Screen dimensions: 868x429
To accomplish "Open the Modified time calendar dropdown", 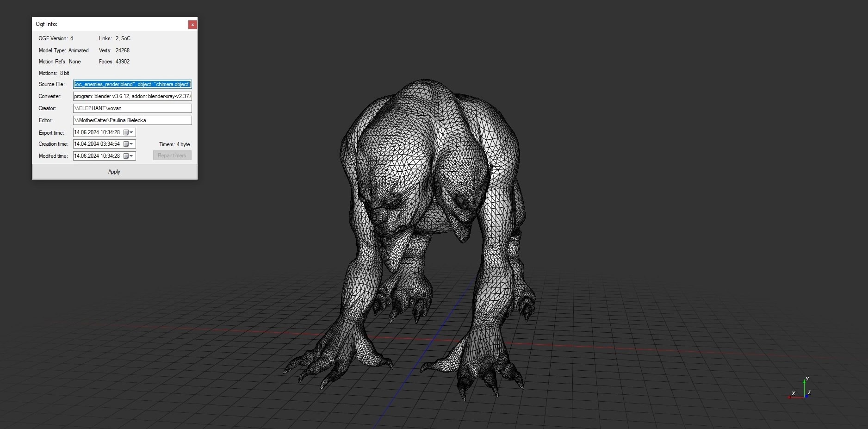I will tap(128, 156).
